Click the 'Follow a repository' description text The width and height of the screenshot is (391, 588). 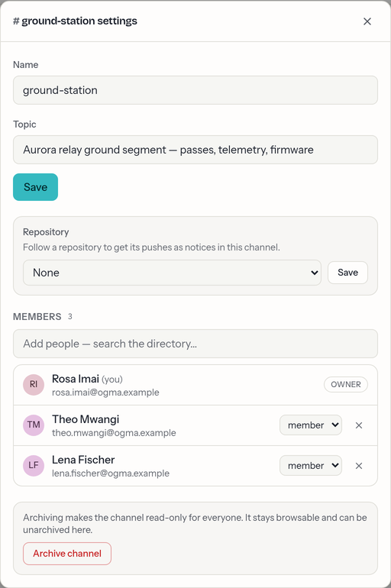151,247
